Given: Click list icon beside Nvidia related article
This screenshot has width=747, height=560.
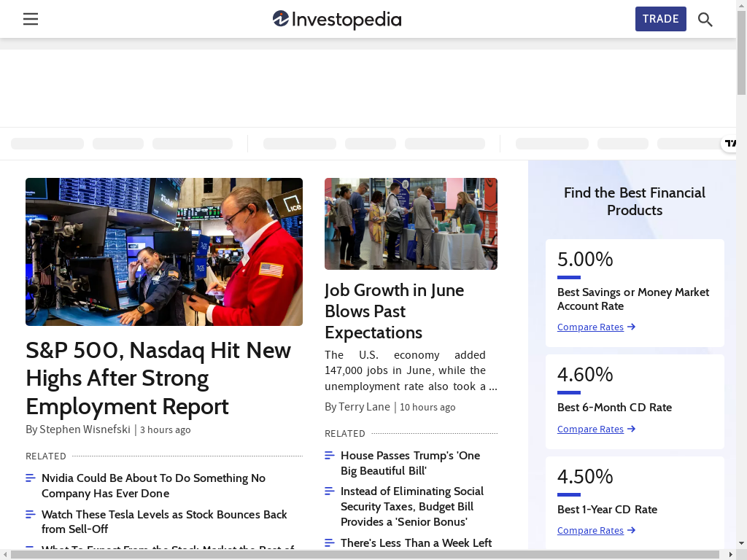Looking at the screenshot, I should 31,478.
